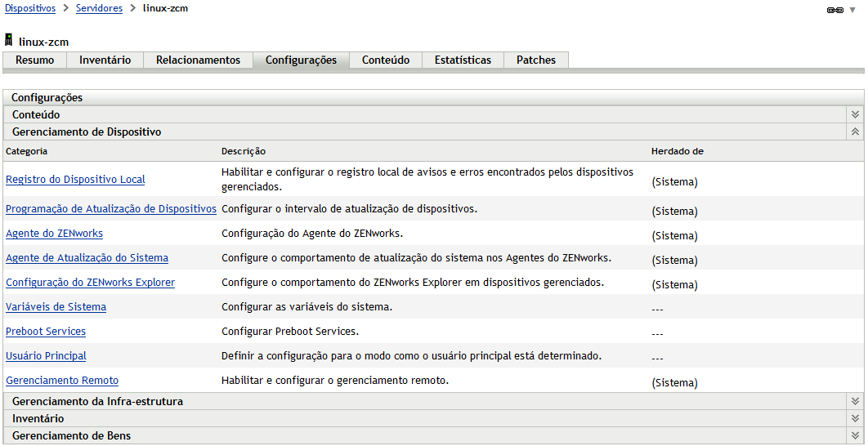This screenshot has width=868, height=446.
Task: Open the Usuário Principal setting
Action: (x=46, y=356)
